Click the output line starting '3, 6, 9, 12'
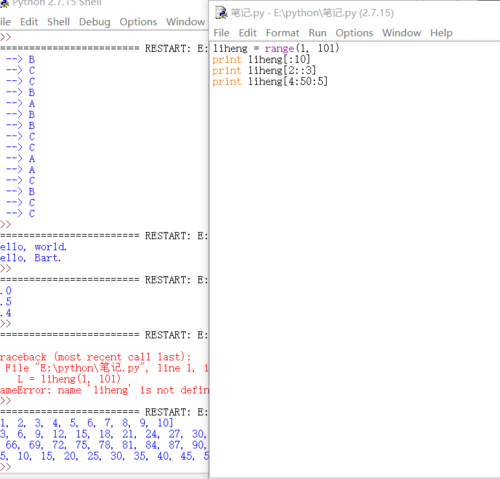The image size is (500, 479). 103,434
